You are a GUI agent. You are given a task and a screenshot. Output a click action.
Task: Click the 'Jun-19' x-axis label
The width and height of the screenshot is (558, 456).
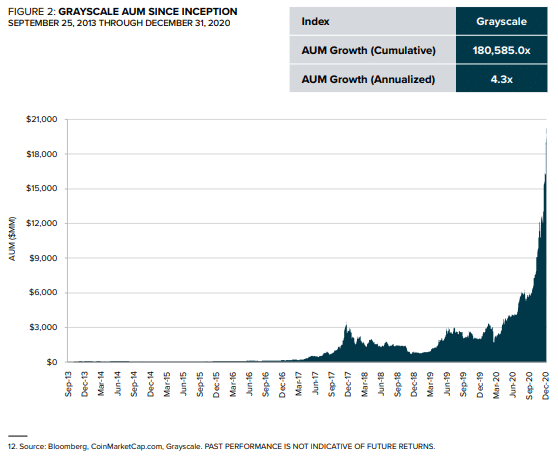[x=447, y=384]
